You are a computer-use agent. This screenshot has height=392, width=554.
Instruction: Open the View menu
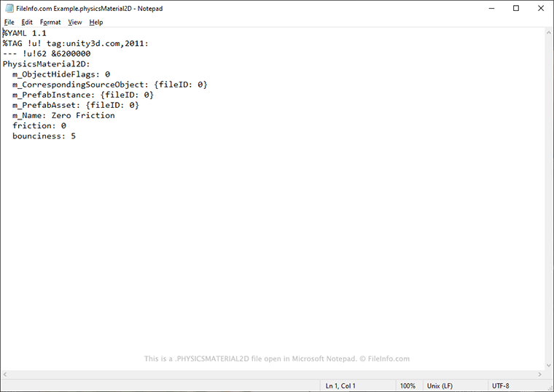tap(75, 23)
